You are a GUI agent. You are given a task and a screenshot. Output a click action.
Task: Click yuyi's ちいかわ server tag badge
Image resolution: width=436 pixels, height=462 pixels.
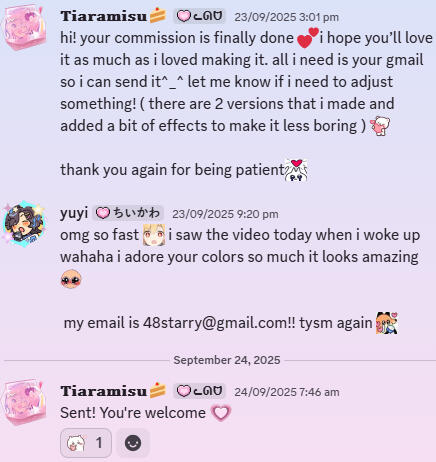[128, 213]
